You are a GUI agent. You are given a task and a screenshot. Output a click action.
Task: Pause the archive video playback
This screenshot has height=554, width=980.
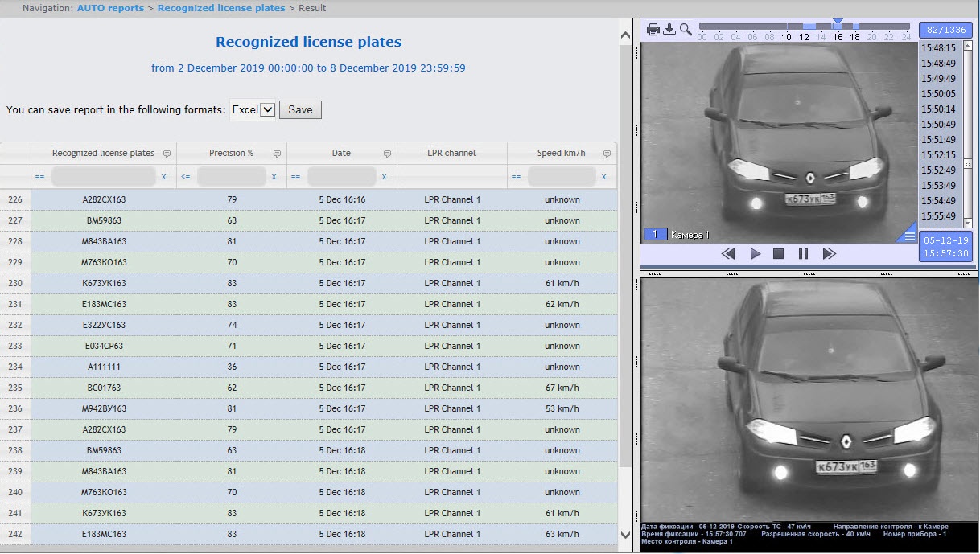(x=803, y=254)
